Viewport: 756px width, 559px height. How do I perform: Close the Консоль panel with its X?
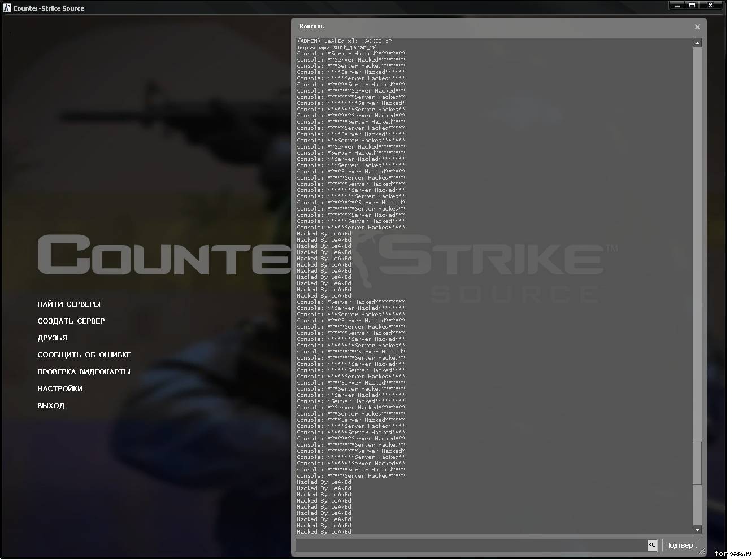[x=697, y=27]
